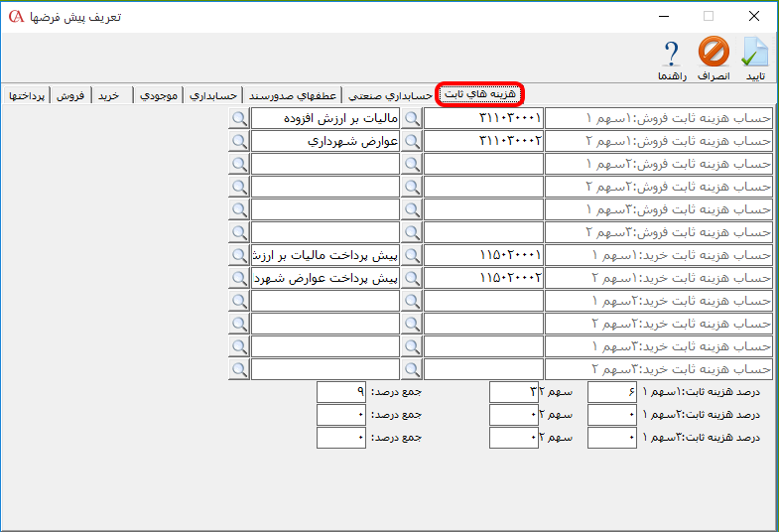Switch to the پرداختها tab
This screenshot has height=532, width=779.
(27, 95)
